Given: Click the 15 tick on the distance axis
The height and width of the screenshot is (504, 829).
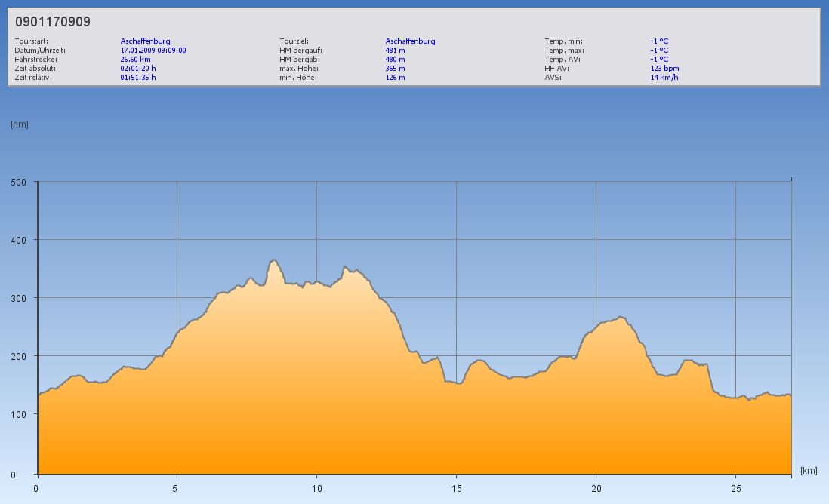Looking at the screenshot, I should click(x=455, y=488).
